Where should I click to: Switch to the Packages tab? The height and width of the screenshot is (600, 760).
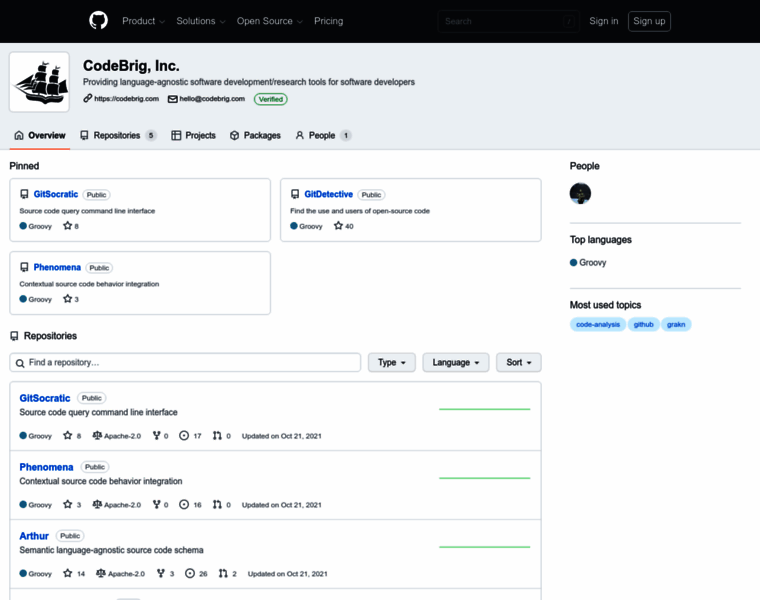(255, 135)
